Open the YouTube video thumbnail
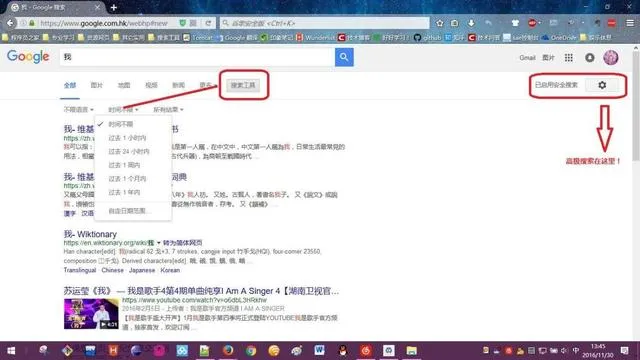 91,313
